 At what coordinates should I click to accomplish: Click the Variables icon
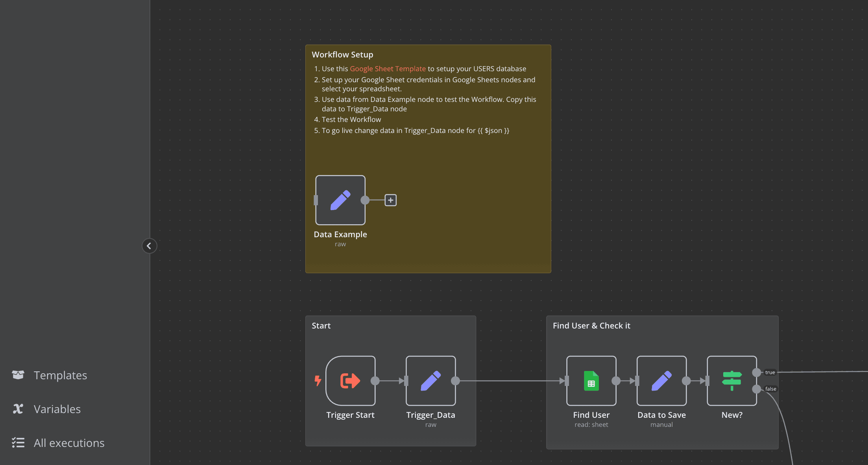(x=18, y=409)
